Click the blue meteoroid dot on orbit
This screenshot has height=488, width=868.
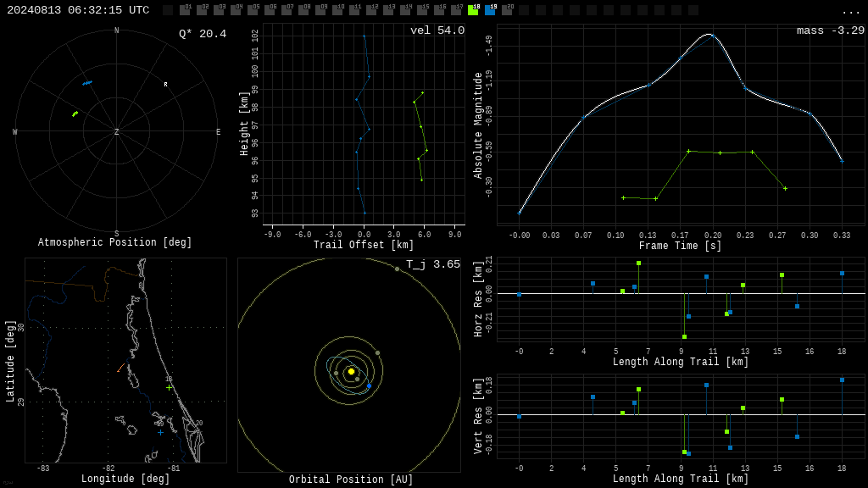click(x=370, y=385)
